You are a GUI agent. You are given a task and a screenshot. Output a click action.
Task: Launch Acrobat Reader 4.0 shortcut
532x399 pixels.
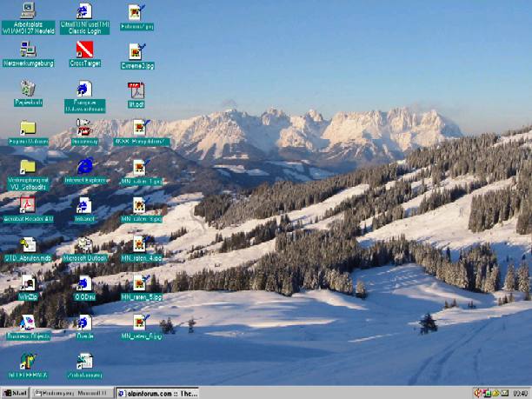tap(28, 205)
